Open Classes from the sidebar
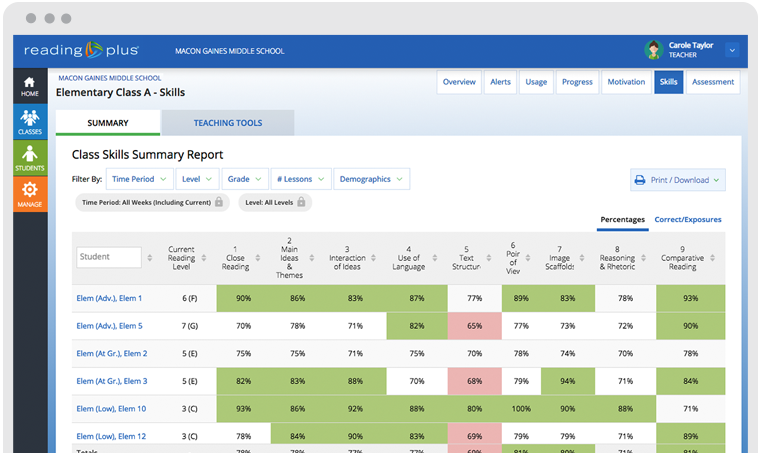The image size is (760, 453). [29, 122]
